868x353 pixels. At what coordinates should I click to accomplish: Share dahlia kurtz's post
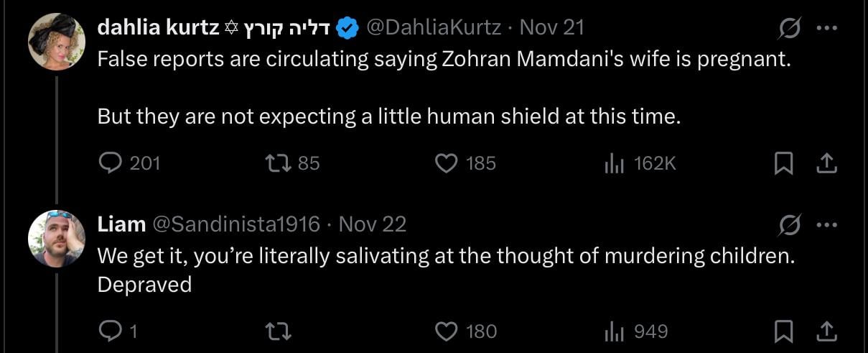point(826,164)
